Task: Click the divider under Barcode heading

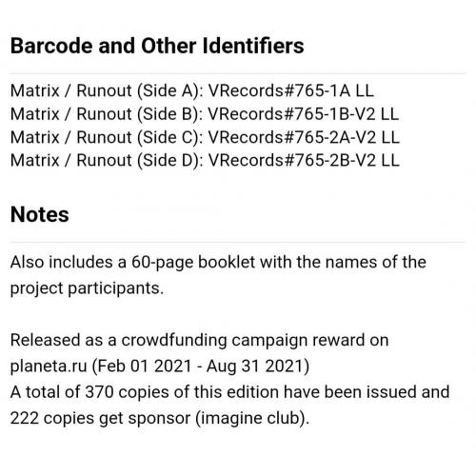Action: click(x=237, y=73)
